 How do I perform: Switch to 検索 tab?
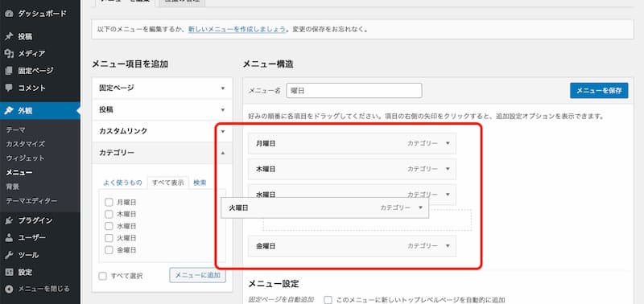pos(200,183)
